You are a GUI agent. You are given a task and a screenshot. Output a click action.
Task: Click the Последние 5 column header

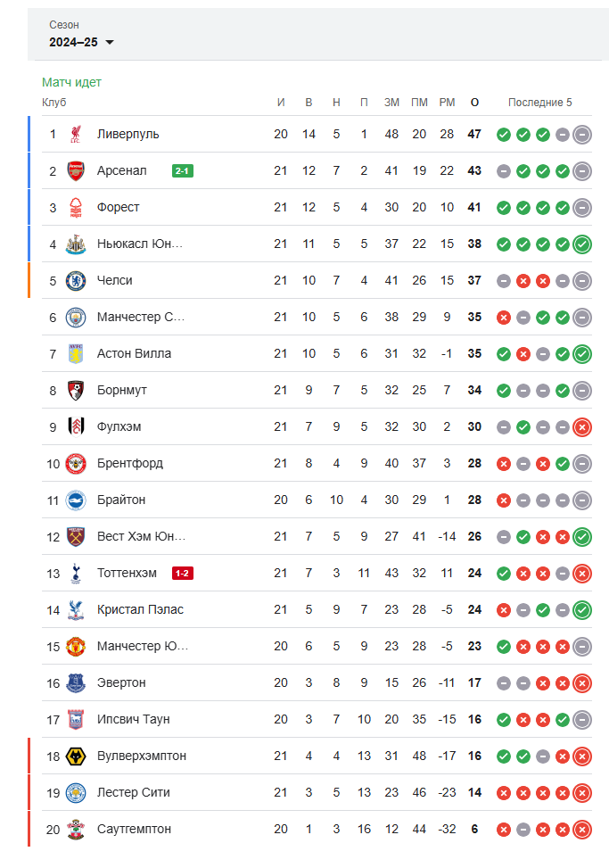(539, 103)
